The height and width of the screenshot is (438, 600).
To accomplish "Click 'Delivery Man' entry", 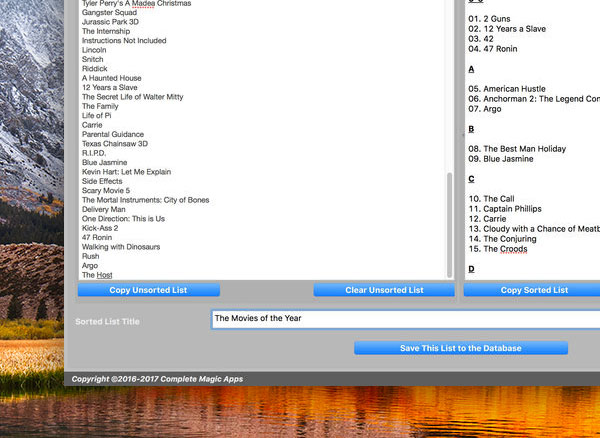I will (104, 209).
